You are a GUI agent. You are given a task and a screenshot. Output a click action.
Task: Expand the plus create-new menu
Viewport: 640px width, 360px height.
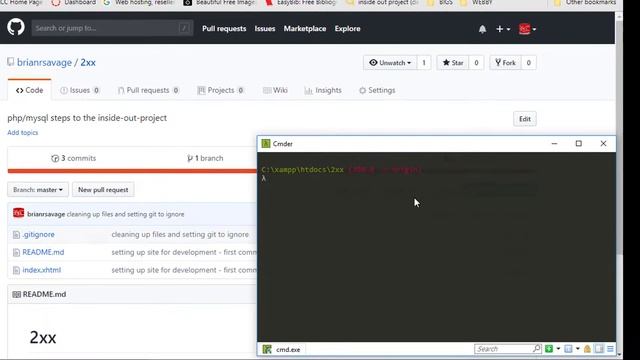point(502,29)
